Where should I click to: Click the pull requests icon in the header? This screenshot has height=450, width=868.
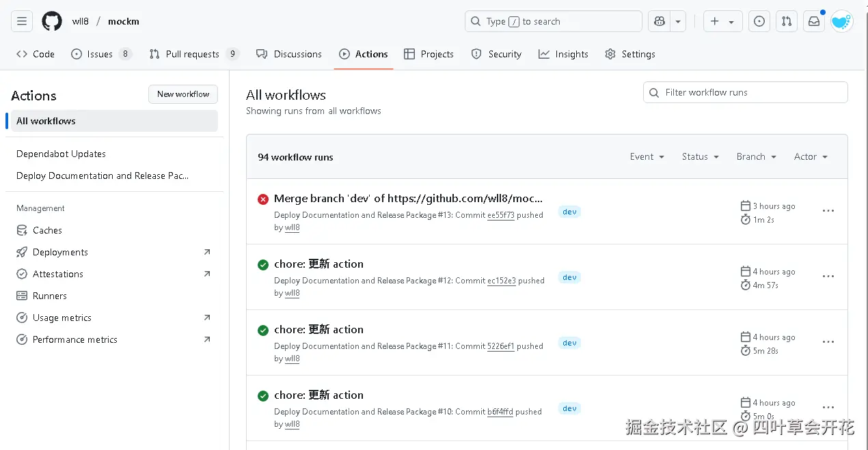786,21
